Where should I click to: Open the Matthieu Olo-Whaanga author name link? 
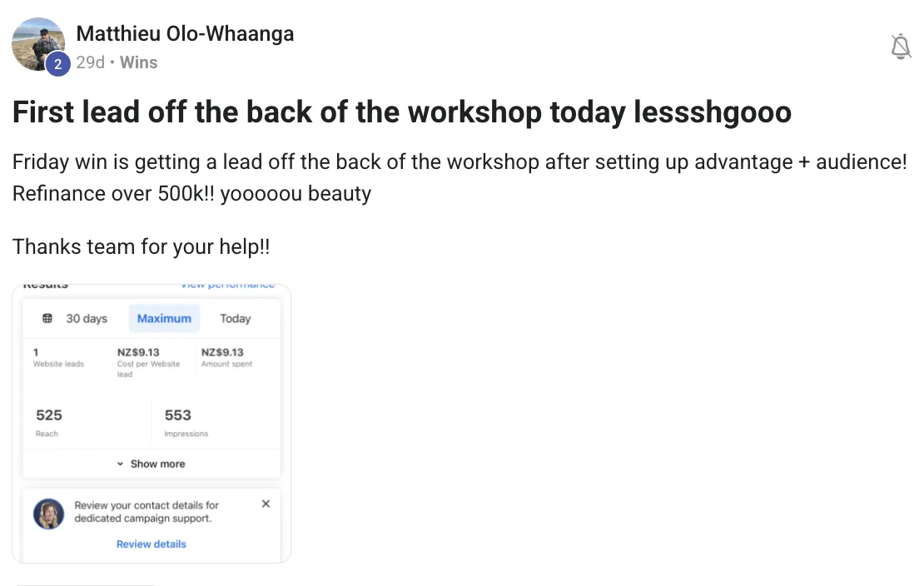(x=185, y=33)
